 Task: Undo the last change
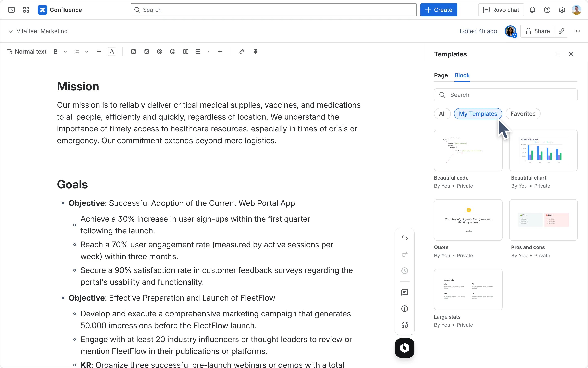404,238
